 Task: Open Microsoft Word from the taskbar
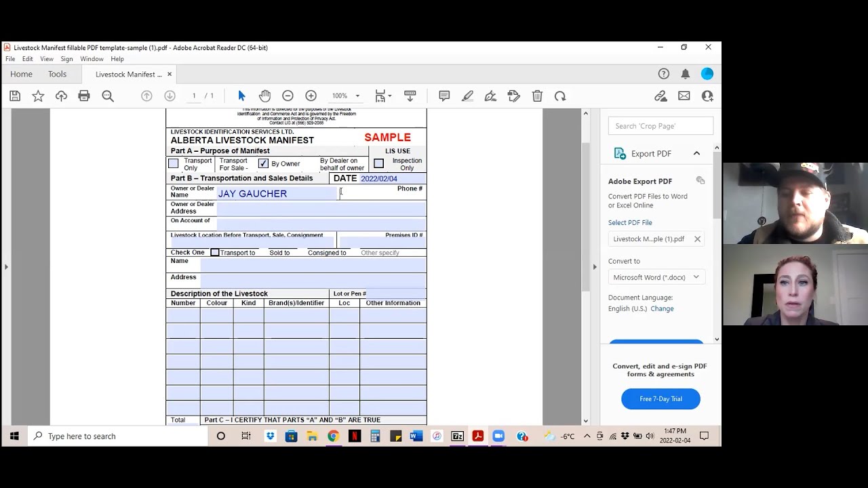[416, 436]
